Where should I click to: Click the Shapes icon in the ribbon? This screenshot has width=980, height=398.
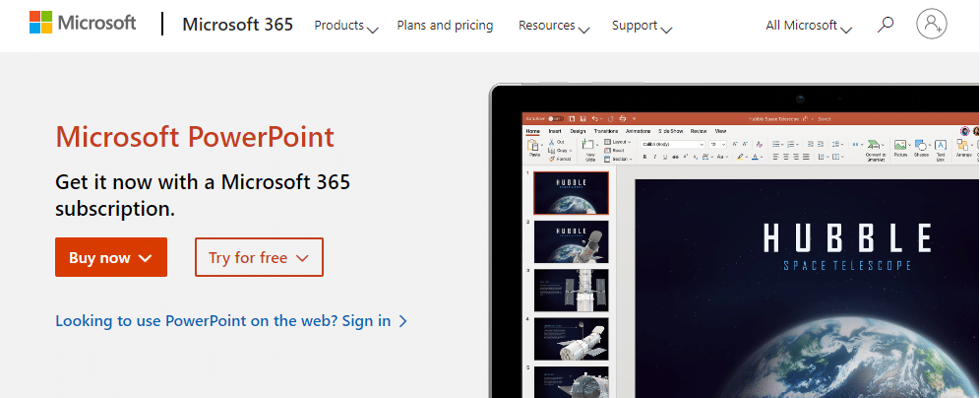click(921, 148)
